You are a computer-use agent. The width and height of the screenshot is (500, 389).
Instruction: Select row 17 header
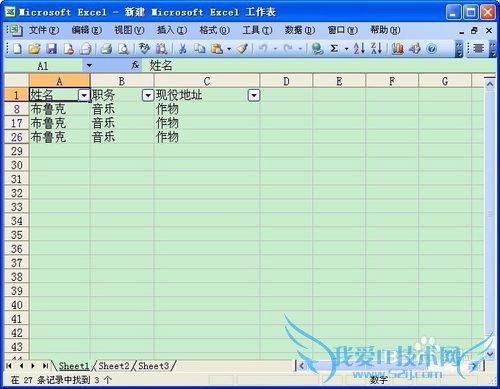coord(17,123)
